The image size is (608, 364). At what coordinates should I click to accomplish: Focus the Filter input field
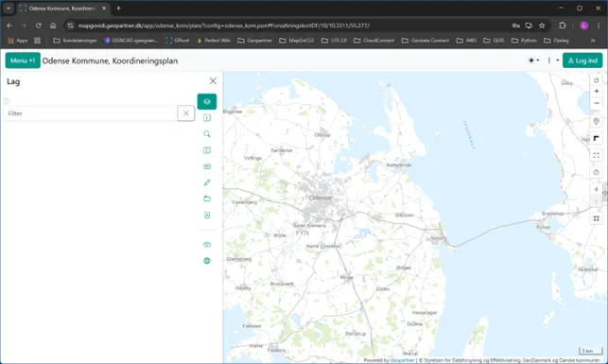(x=90, y=113)
